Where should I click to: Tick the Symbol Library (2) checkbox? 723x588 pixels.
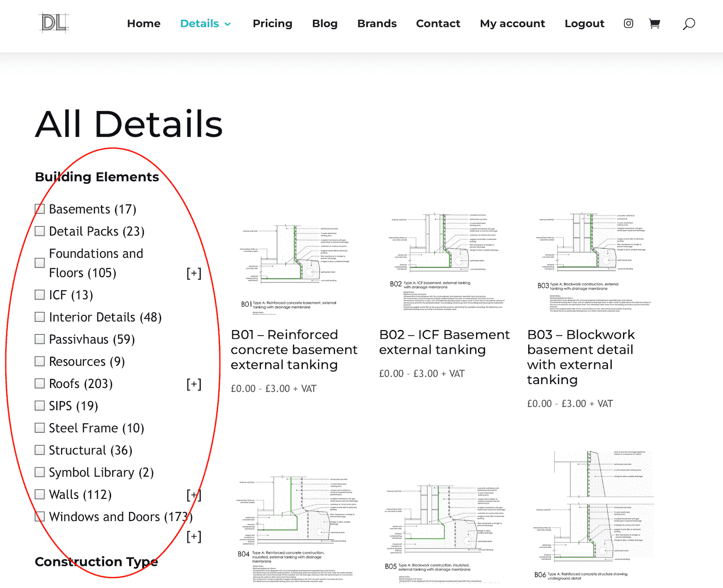click(x=40, y=472)
